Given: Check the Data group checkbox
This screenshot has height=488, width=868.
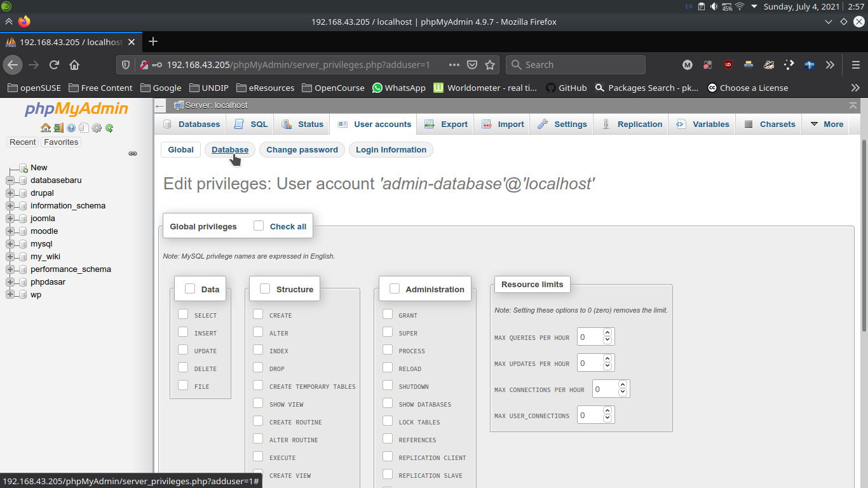Looking at the screenshot, I should click(190, 288).
